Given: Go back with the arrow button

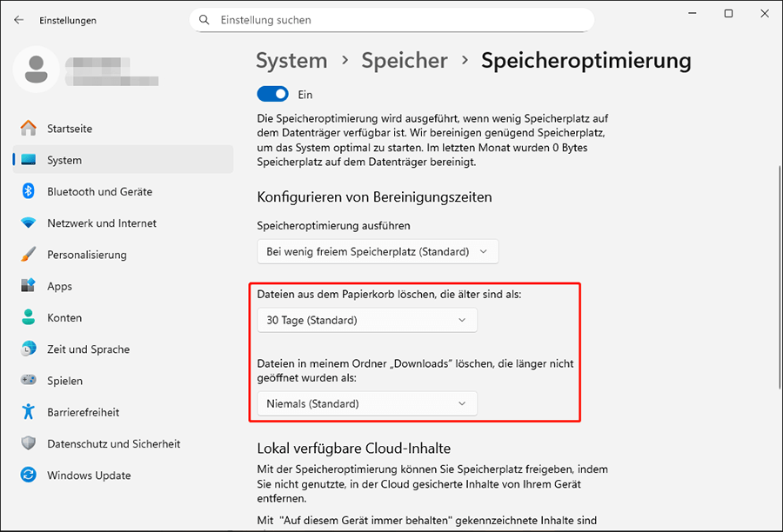Looking at the screenshot, I should click(19, 20).
